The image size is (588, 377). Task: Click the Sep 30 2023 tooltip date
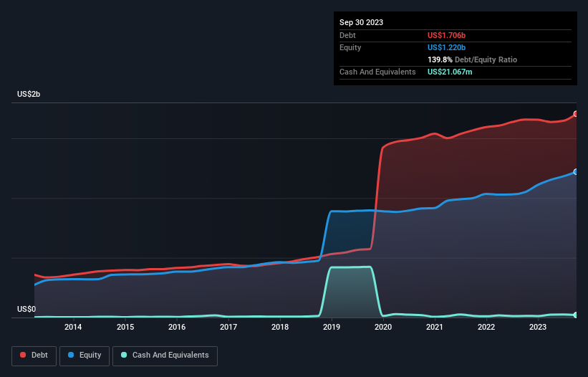coord(361,22)
